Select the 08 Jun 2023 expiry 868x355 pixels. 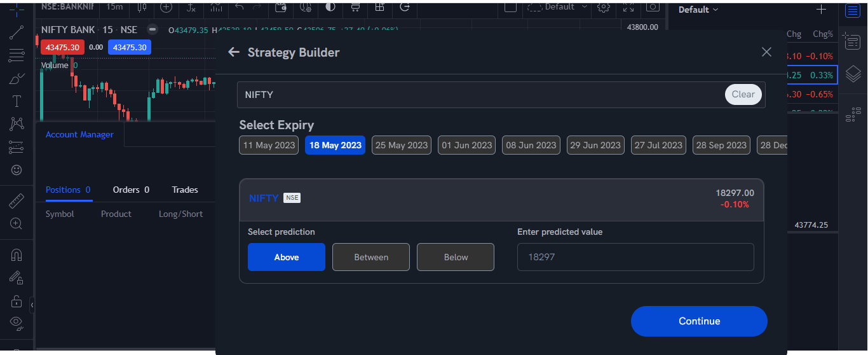point(531,145)
